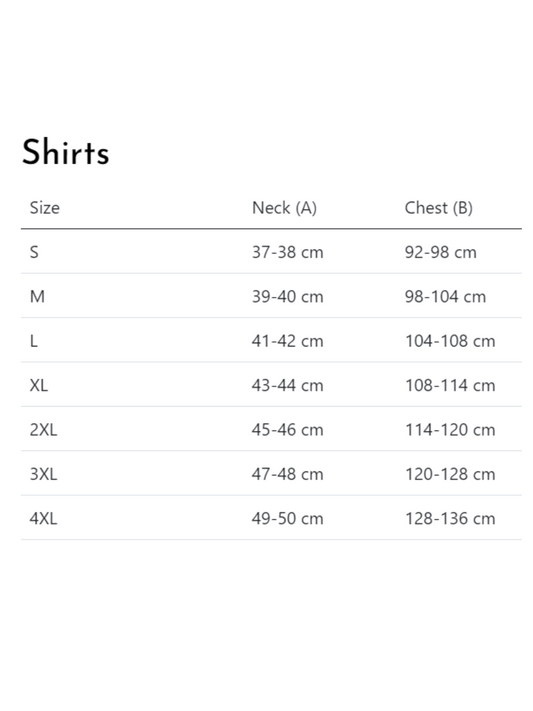Image resolution: width=533 pixels, height=711 pixels.
Task: Click the Shirts heading
Action: click(66, 152)
